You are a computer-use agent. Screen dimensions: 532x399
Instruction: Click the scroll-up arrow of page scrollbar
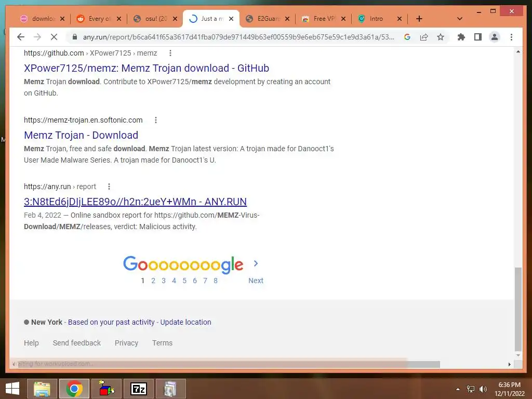[x=518, y=51]
